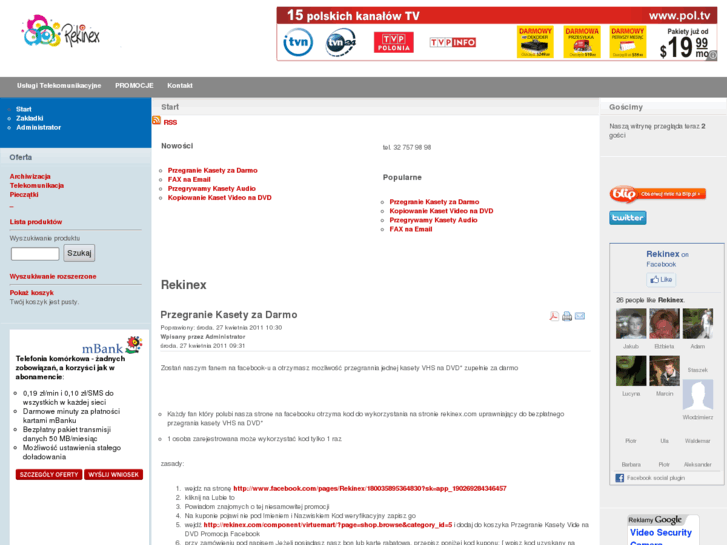Focus the product search field
The height and width of the screenshot is (545, 727).
point(35,254)
